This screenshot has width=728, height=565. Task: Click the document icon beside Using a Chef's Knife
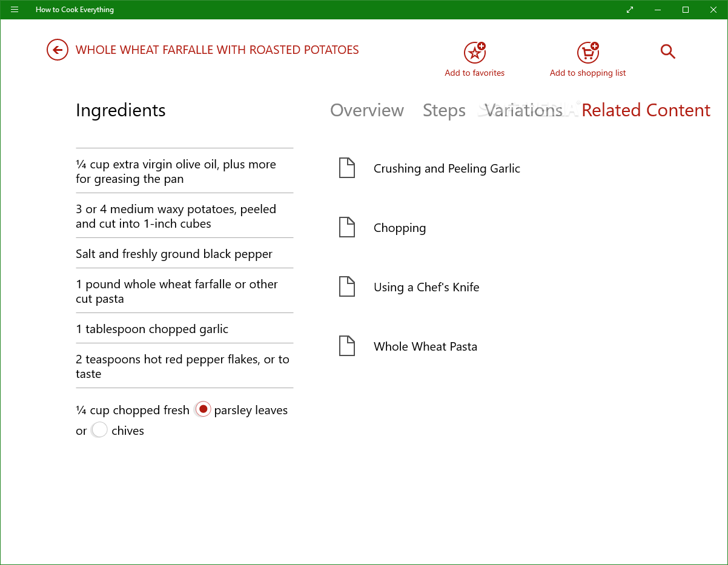(x=346, y=286)
